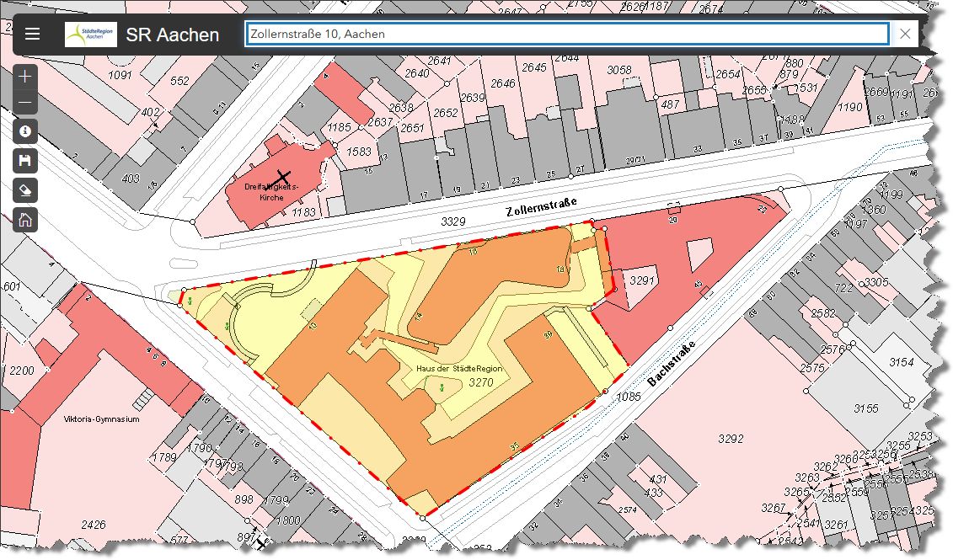Viewport: 953px width, 560px height.
Task: Click the Viktoria-Gymnasium label
Action: tap(101, 419)
